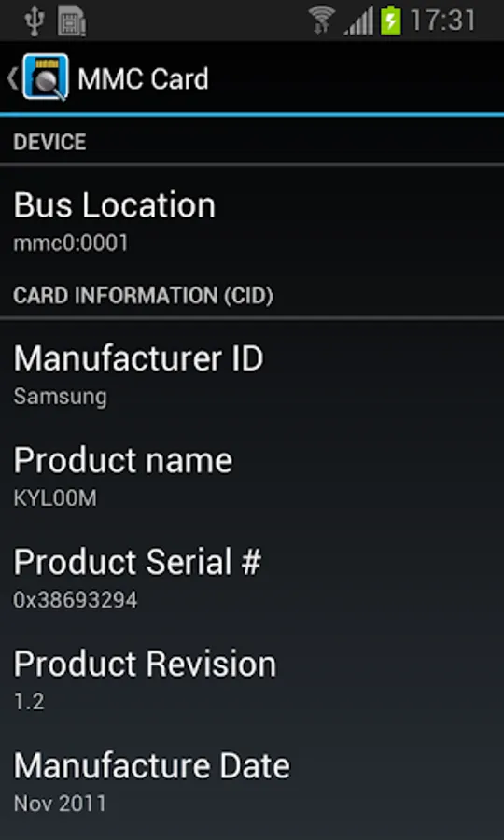
Task: Tap the Nov 2011 date value
Action: point(60,804)
